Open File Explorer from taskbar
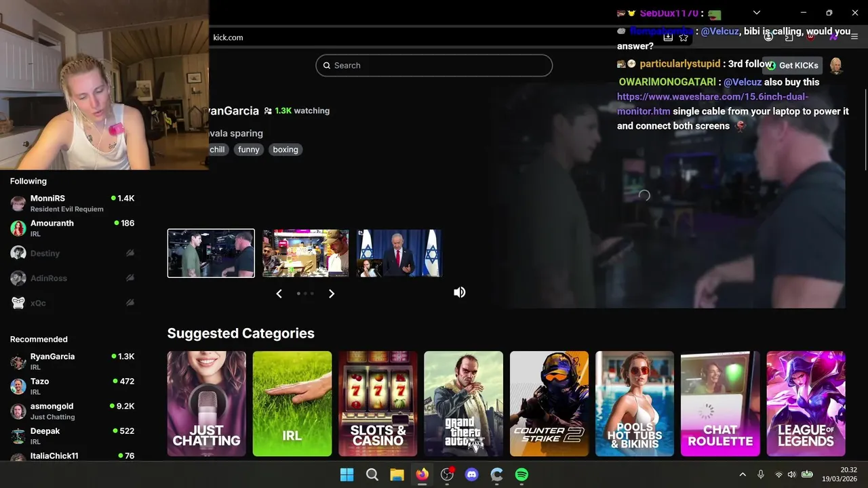This screenshot has height=488, width=868. tap(397, 474)
